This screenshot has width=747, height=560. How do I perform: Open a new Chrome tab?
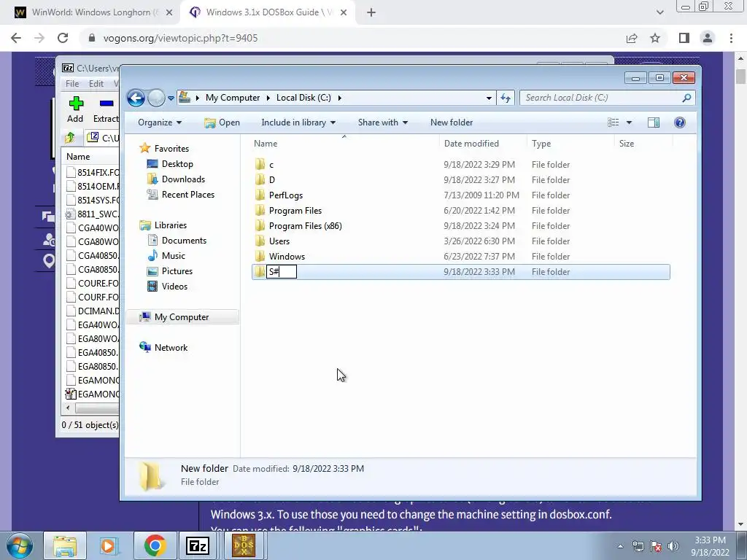371,12
